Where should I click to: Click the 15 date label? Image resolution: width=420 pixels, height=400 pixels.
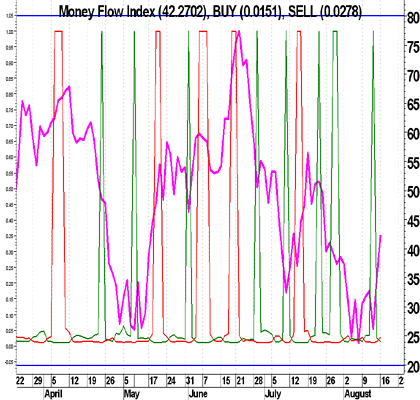(226, 381)
